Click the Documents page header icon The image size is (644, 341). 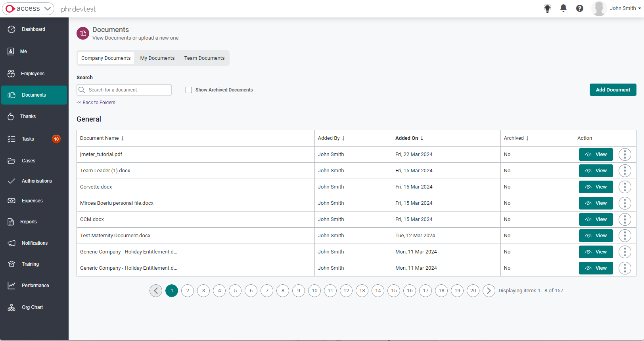[x=83, y=34]
